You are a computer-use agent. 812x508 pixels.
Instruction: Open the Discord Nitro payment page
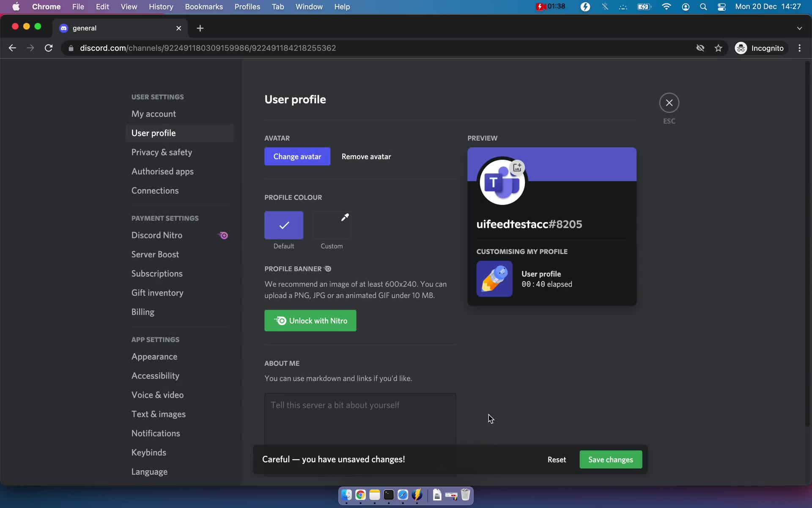click(156, 235)
